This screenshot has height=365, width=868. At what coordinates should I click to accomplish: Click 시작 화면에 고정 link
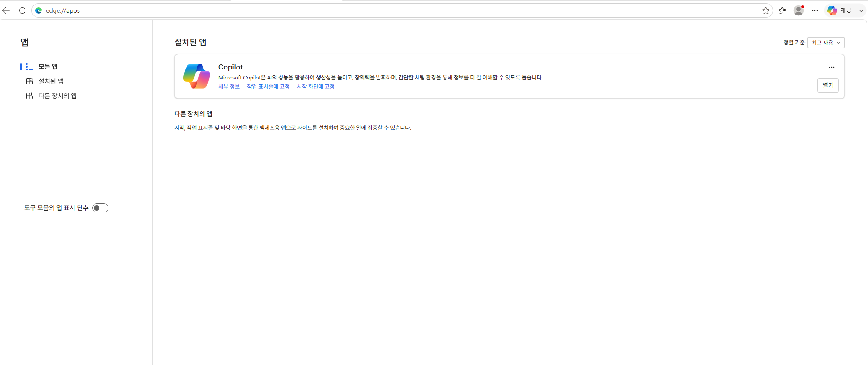316,87
